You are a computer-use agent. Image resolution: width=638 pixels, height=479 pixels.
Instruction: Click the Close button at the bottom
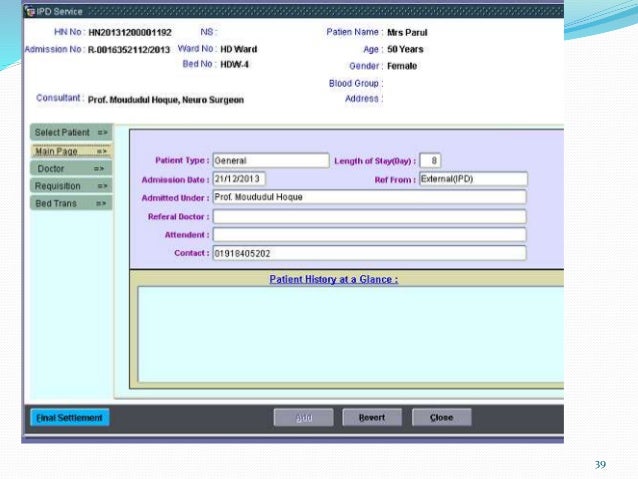tap(441, 418)
